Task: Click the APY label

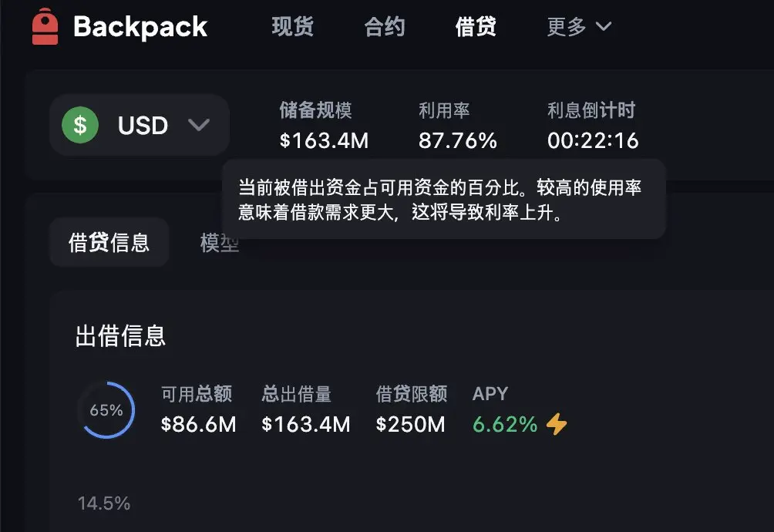Action: point(490,394)
